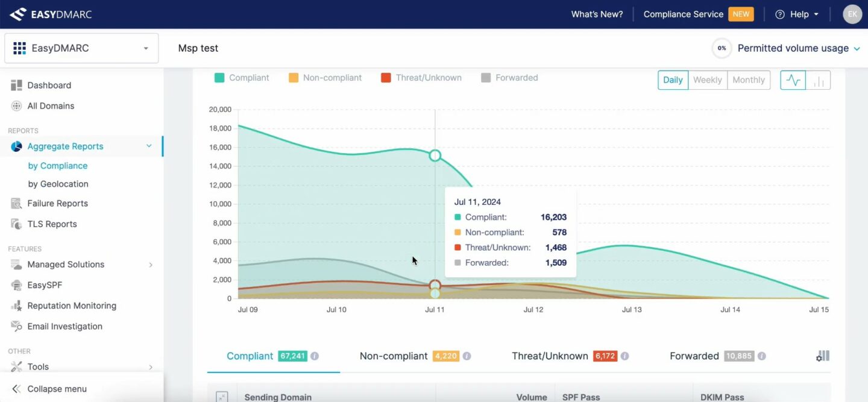
Task: Collapse the Aggregate Reports chevron
Action: (149, 146)
